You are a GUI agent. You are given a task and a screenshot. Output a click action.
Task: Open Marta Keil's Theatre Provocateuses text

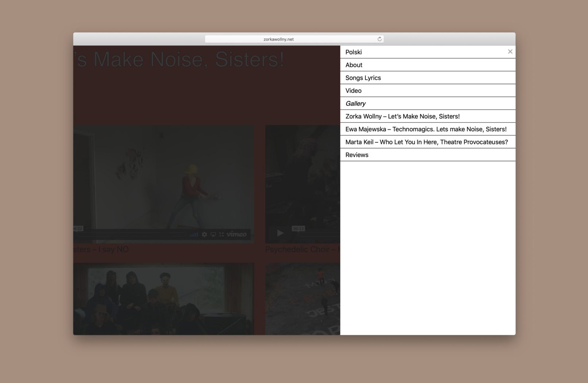[426, 142]
